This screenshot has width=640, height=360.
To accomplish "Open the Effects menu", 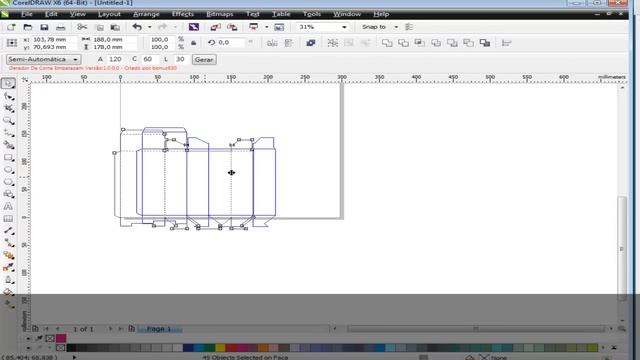I will coord(182,14).
